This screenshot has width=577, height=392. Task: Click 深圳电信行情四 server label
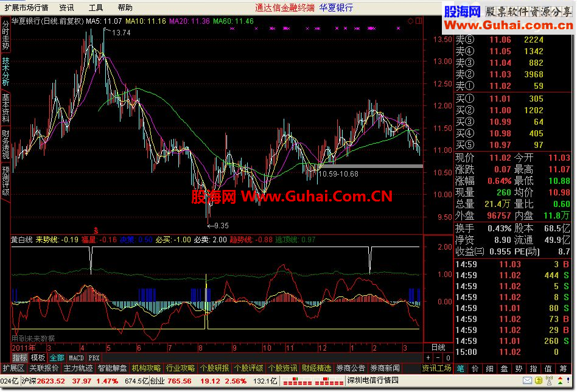click(372, 380)
